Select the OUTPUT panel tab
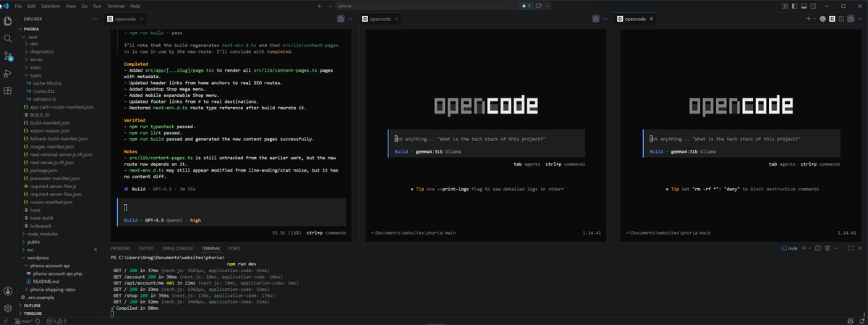The width and height of the screenshot is (868, 325). click(x=146, y=248)
